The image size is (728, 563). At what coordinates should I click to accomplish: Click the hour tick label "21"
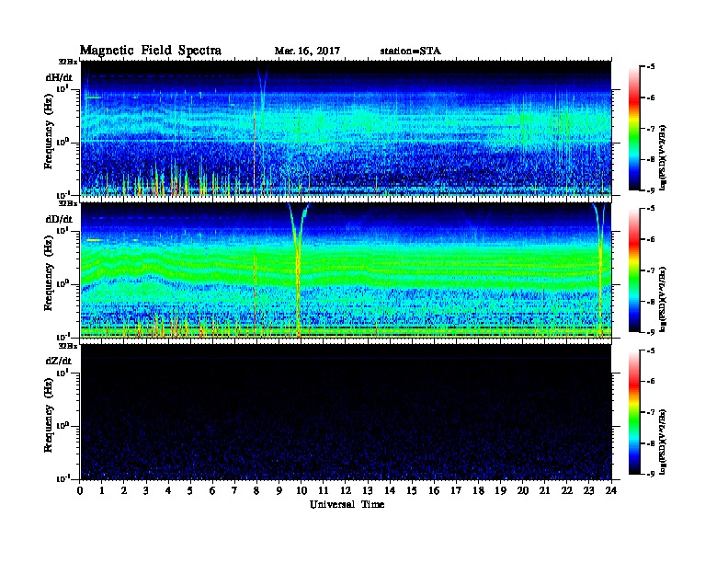point(544,490)
